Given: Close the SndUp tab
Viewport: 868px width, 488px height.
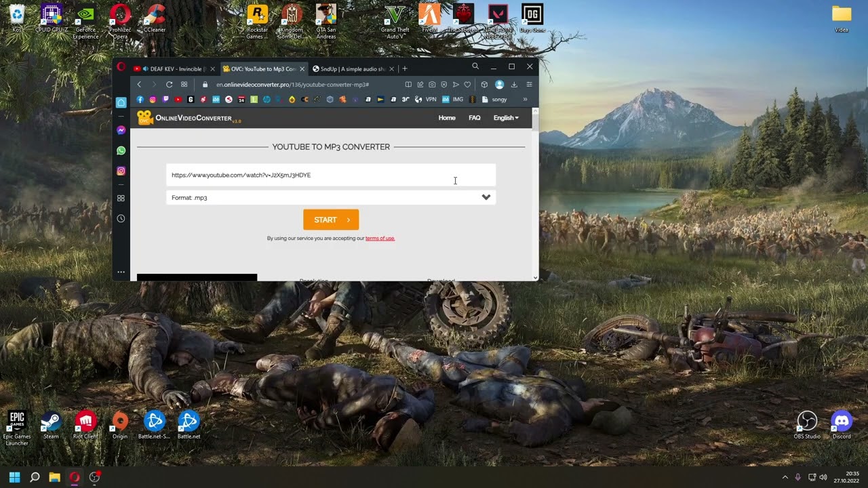Looking at the screenshot, I should pos(392,68).
